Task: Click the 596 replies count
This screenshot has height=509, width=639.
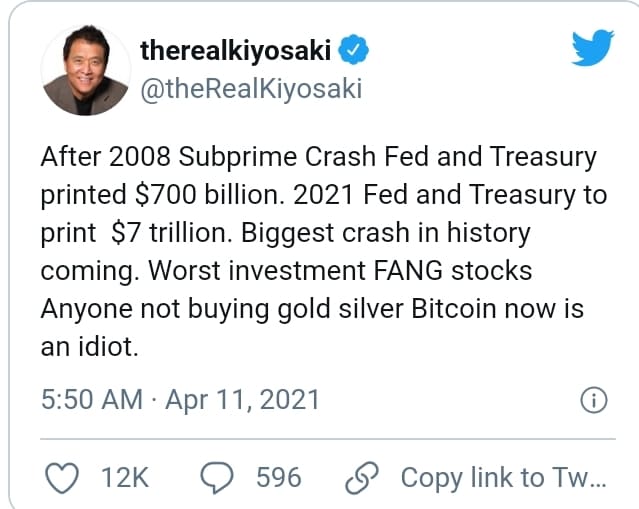Action: tap(279, 478)
